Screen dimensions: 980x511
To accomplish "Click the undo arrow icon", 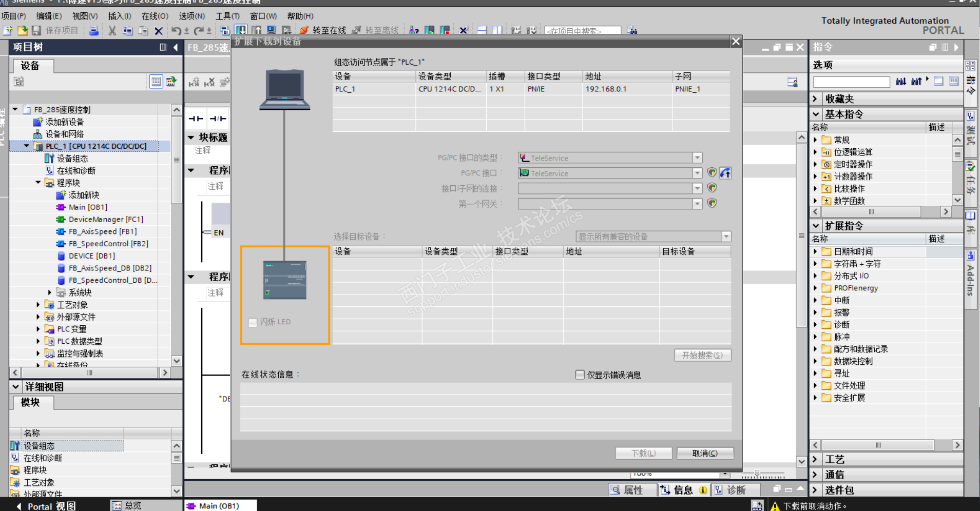I will [176, 31].
